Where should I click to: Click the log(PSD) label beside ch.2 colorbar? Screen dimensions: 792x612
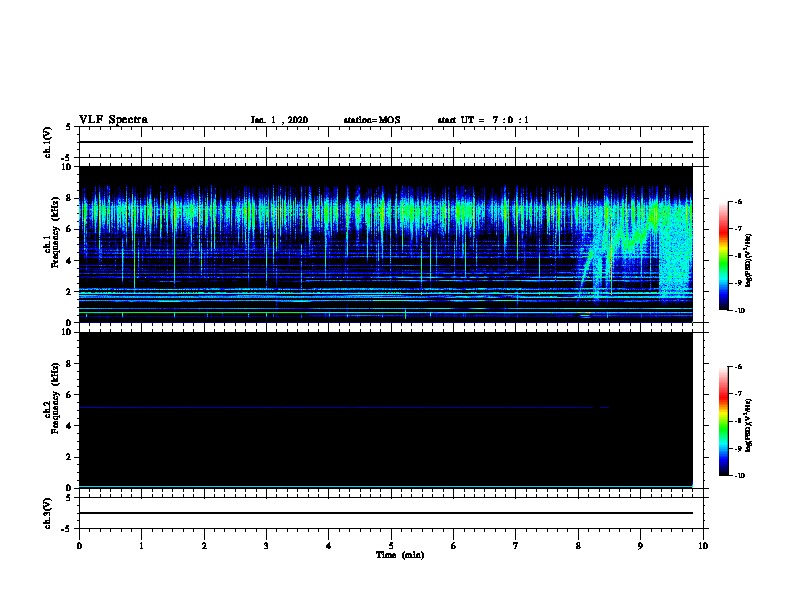748,426
